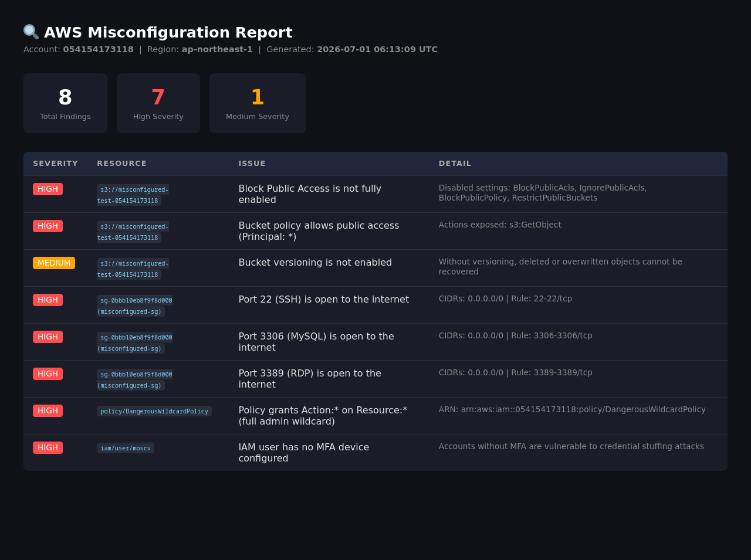Click the account number 054154173118 in header
The image size is (751, 560).
(x=99, y=49)
